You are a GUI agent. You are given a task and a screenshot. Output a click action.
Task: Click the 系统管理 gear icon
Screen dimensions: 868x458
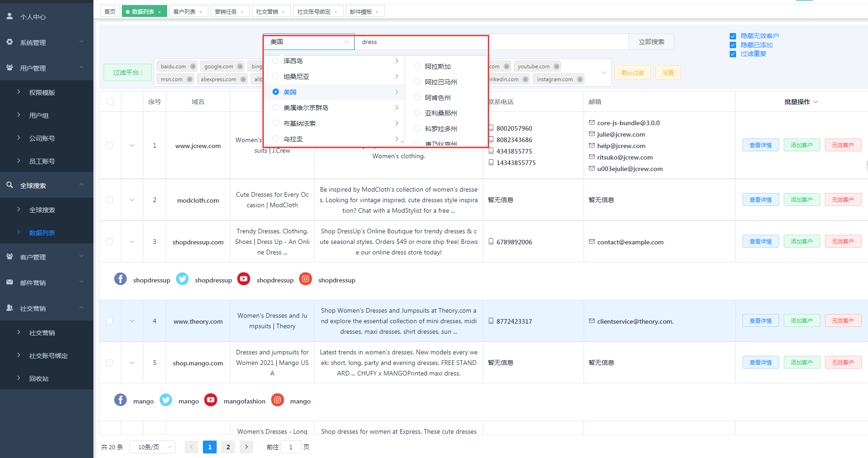pyautogui.click(x=10, y=42)
